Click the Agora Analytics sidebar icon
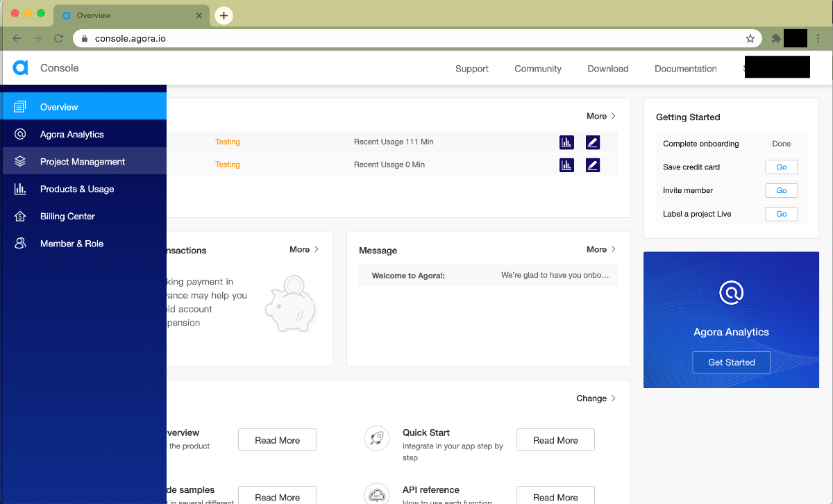The width and height of the screenshot is (833, 504). click(x=20, y=134)
